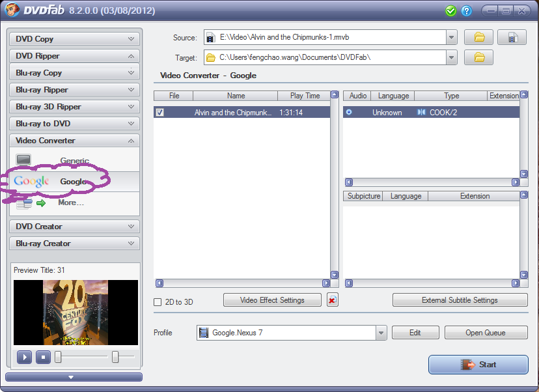Click the COOK/2 audio type icon
This screenshot has height=392, width=539.
click(421, 112)
